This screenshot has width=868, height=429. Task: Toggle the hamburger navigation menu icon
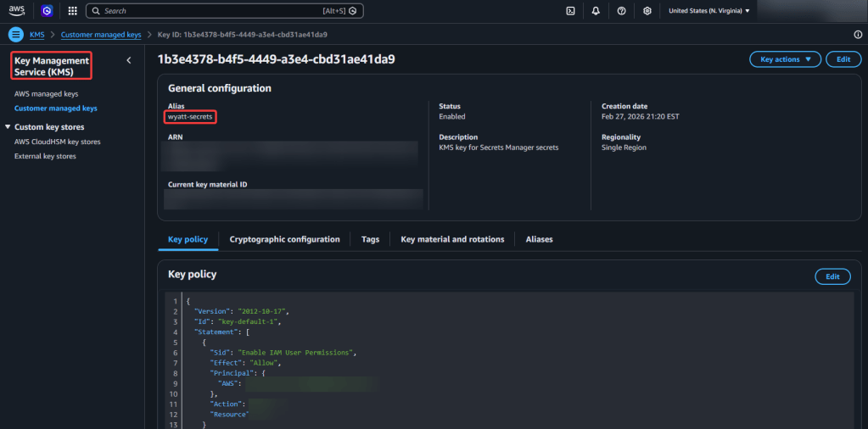click(x=15, y=35)
